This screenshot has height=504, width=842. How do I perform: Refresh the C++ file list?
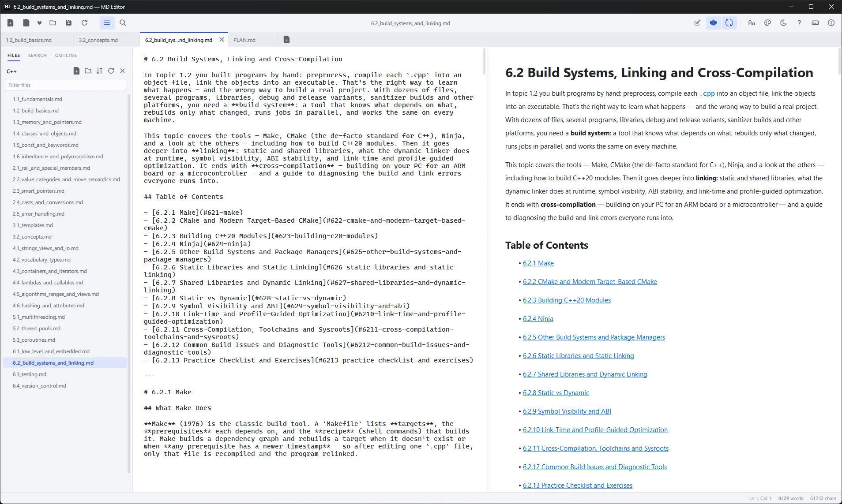[111, 71]
